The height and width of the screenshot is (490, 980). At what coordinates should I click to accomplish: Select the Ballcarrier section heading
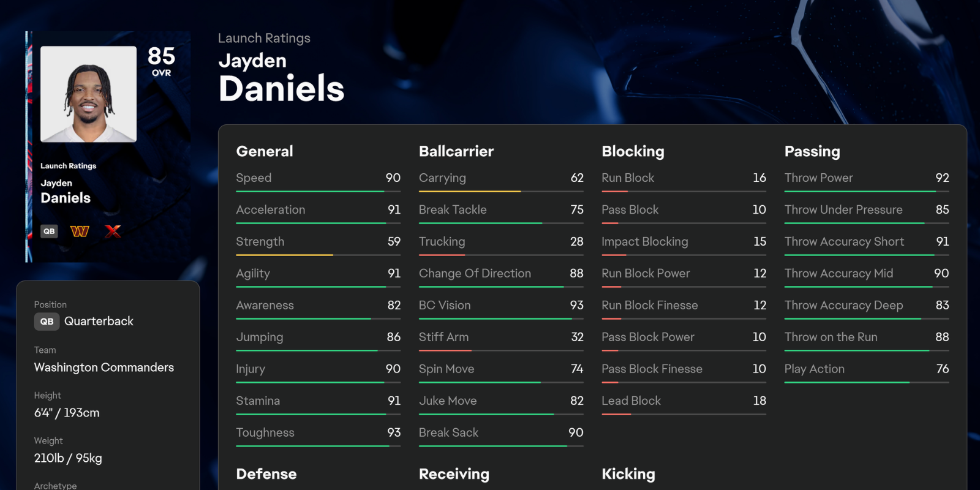456,151
